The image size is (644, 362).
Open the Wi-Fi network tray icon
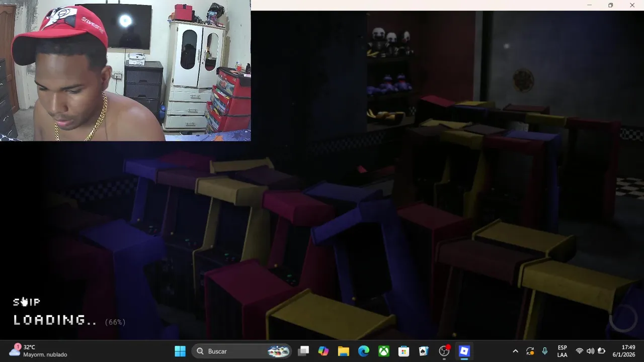pyautogui.click(x=580, y=351)
